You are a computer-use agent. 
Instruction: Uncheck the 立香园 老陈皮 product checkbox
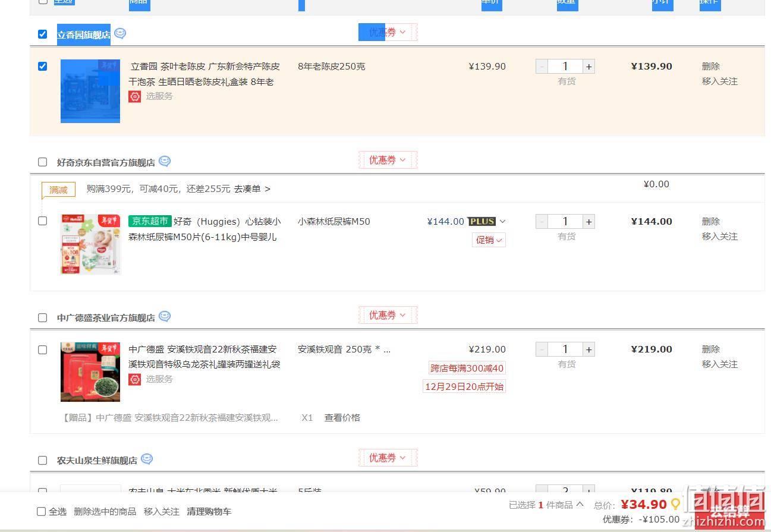[42, 66]
